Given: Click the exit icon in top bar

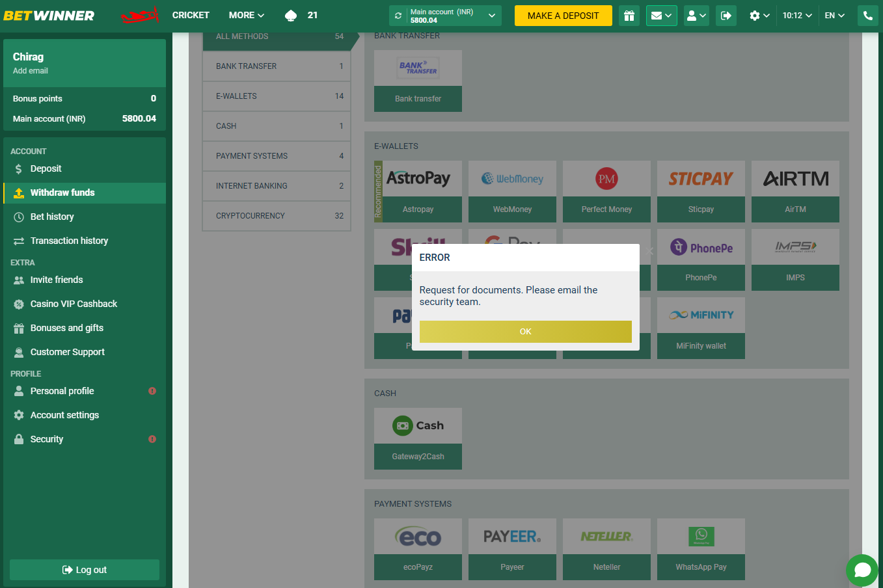Looking at the screenshot, I should click(726, 16).
